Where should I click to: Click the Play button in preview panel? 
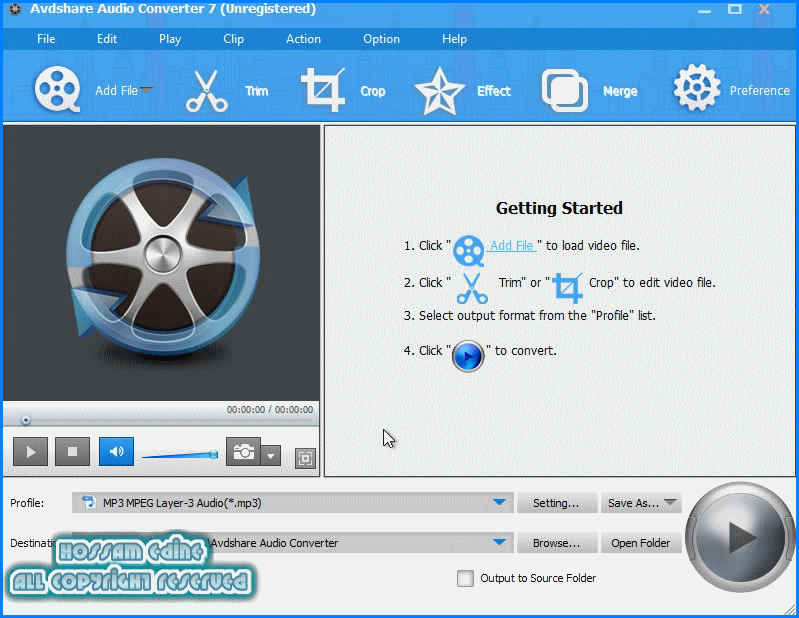(x=31, y=451)
